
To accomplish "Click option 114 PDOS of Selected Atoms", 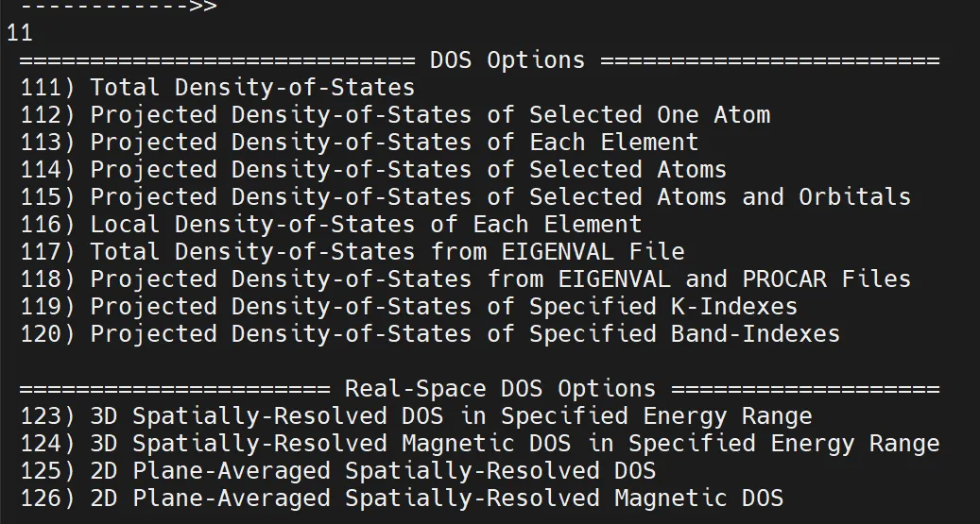I will coord(373,170).
